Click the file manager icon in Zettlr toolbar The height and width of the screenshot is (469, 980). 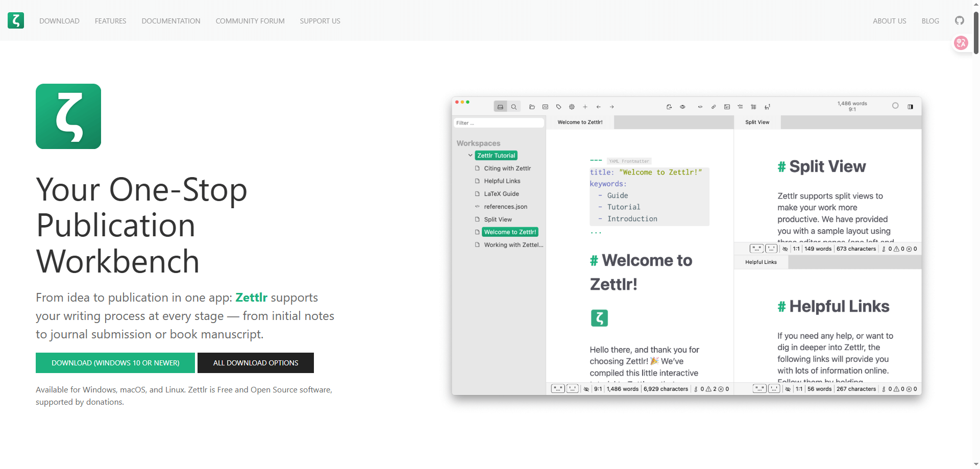[500, 107]
